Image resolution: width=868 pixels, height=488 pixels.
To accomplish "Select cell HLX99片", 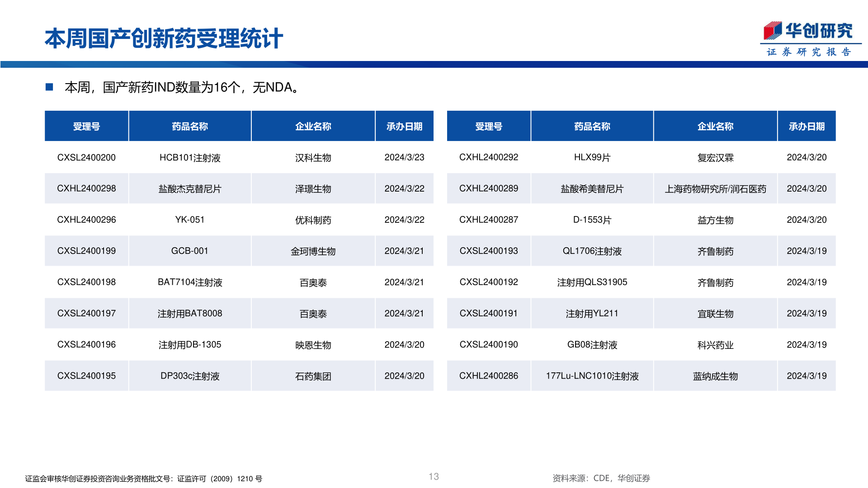I will coord(592,157).
